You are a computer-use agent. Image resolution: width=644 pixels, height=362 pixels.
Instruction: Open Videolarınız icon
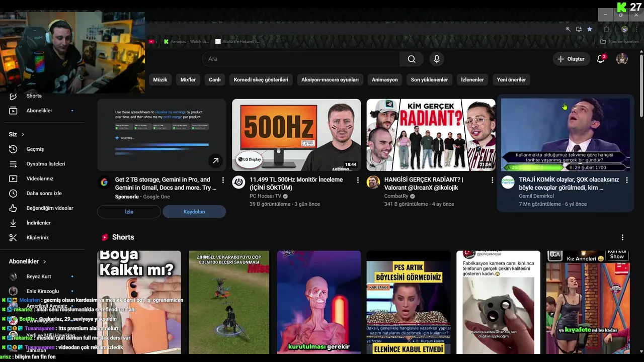tap(14, 178)
